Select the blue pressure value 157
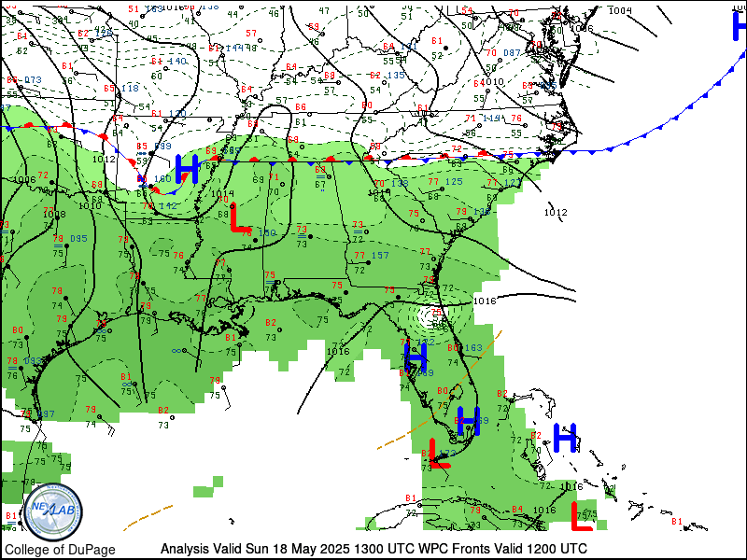This screenshot has height=560, width=747. click(x=380, y=256)
